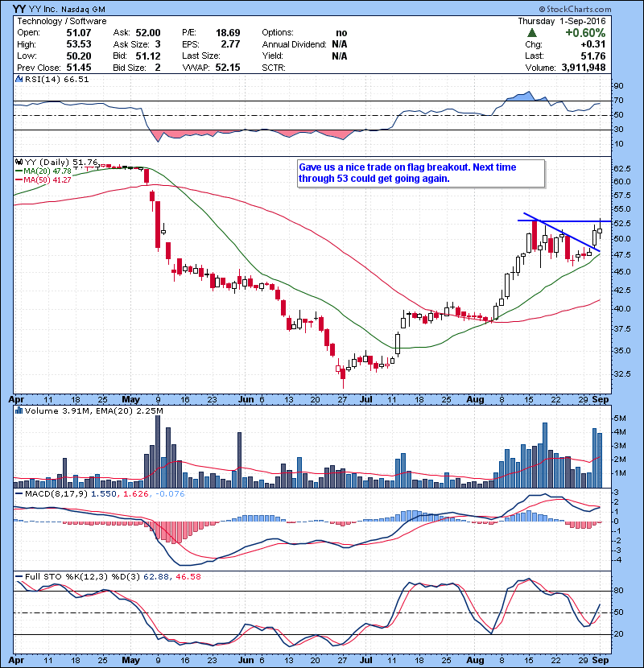Select the VWAP value 52.15
This screenshot has width=644, height=668.
click(x=228, y=68)
